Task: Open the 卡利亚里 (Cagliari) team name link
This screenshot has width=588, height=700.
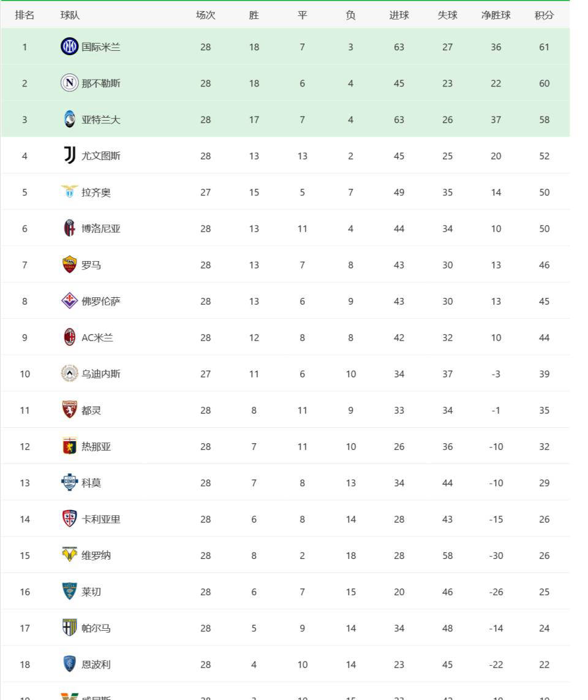Action: tap(101, 519)
